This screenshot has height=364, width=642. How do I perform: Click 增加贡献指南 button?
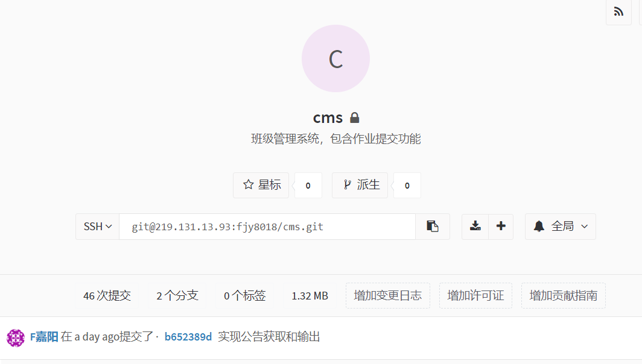coord(564,296)
